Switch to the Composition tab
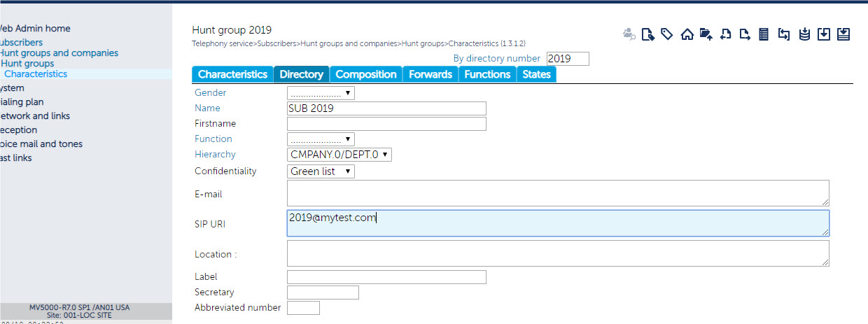Screen dimensions: 868x324 (365, 74)
